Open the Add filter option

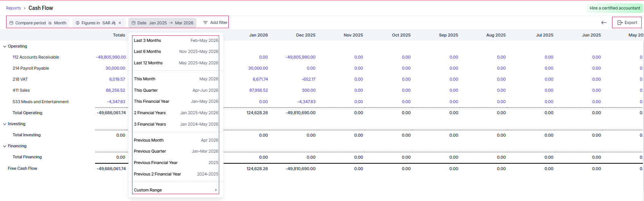point(215,23)
